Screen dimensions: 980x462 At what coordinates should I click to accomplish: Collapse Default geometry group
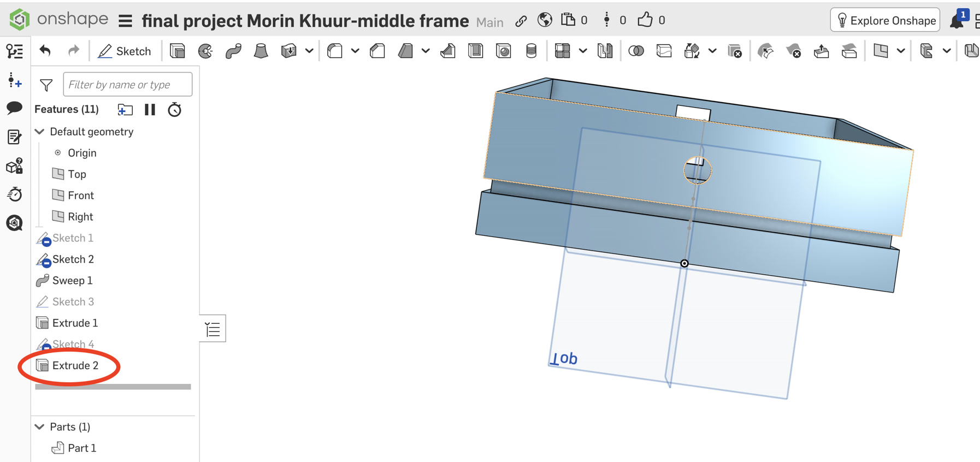[40, 132]
